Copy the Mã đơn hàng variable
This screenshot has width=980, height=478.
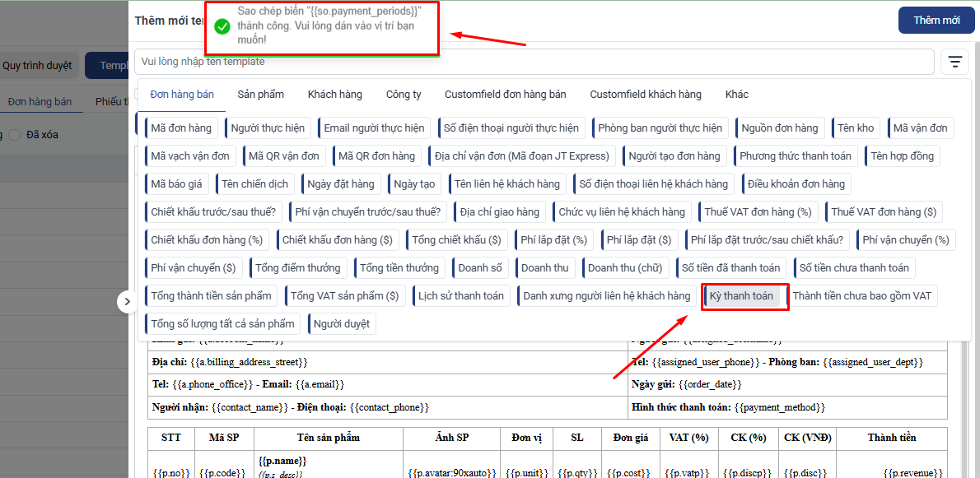click(181, 128)
